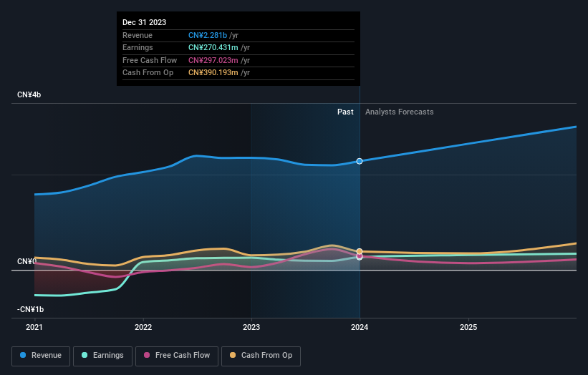Click the 2025 x-axis label
Viewport: 588px width, 375px height.
pos(468,328)
